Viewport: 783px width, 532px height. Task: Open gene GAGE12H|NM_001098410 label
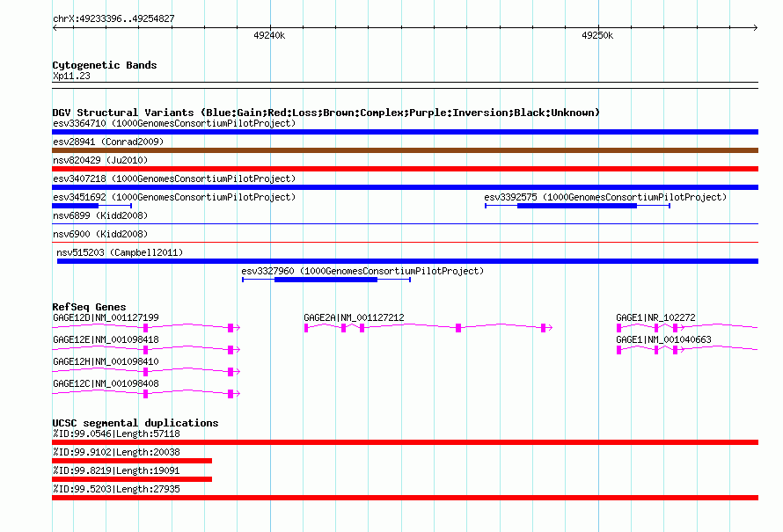pos(106,361)
